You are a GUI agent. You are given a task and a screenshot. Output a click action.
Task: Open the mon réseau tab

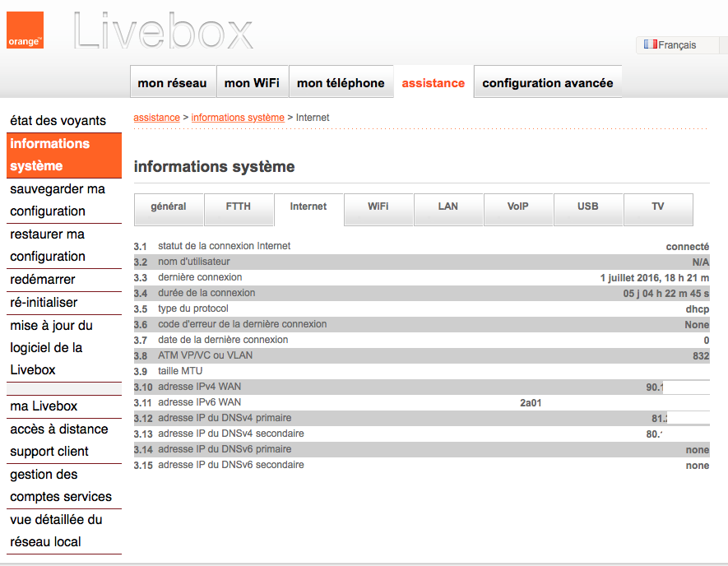(173, 81)
